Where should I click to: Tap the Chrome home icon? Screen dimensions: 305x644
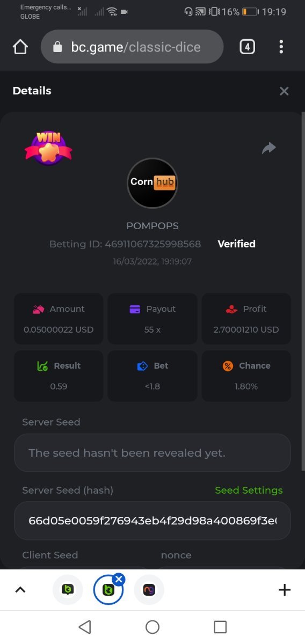(20, 47)
